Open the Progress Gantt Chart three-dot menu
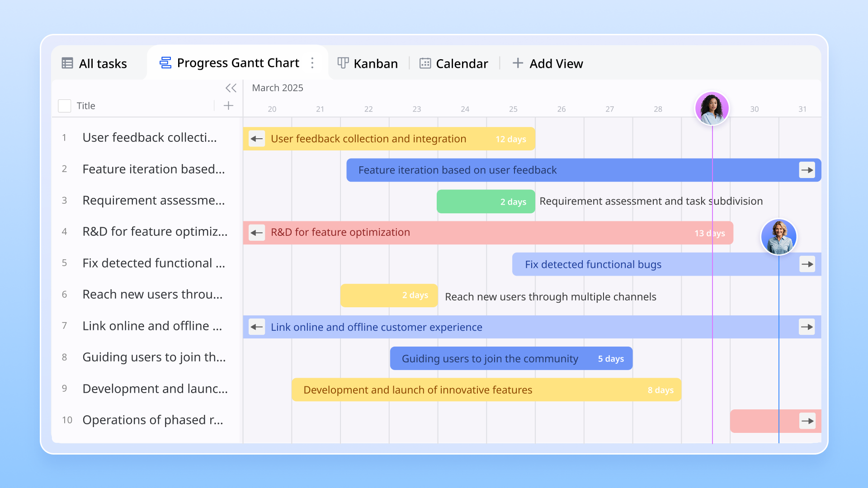The height and width of the screenshot is (488, 868). (x=312, y=63)
